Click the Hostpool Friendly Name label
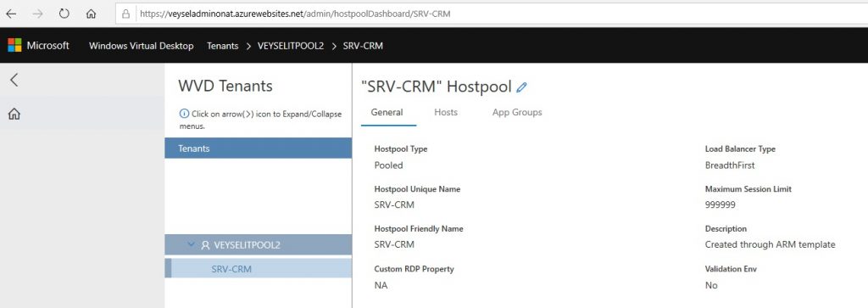 click(419, 229)
